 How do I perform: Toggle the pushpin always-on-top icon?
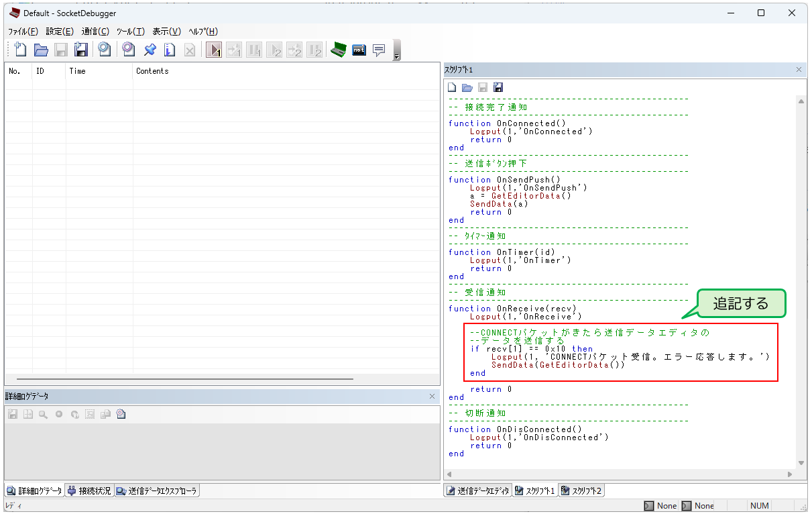(149, 50)
